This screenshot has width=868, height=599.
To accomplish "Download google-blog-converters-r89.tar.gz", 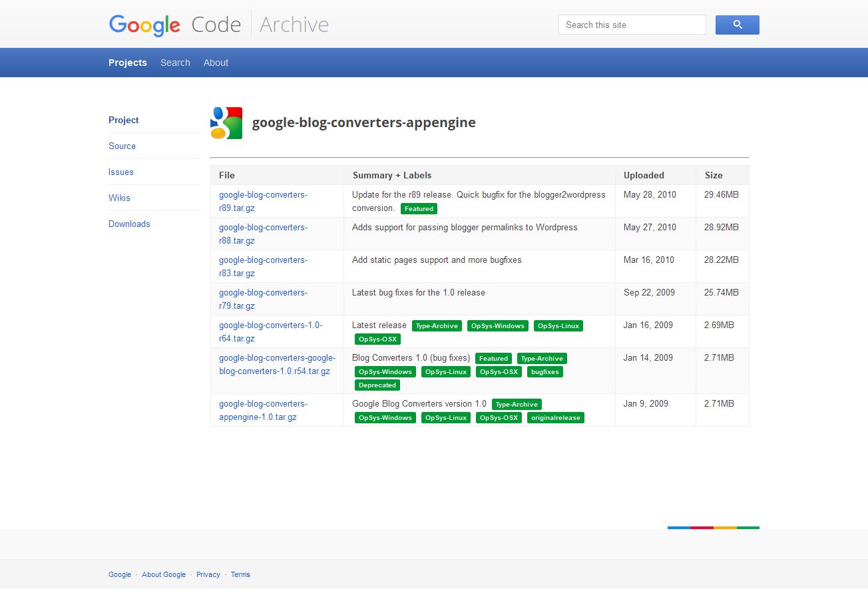I will (264, 201).
